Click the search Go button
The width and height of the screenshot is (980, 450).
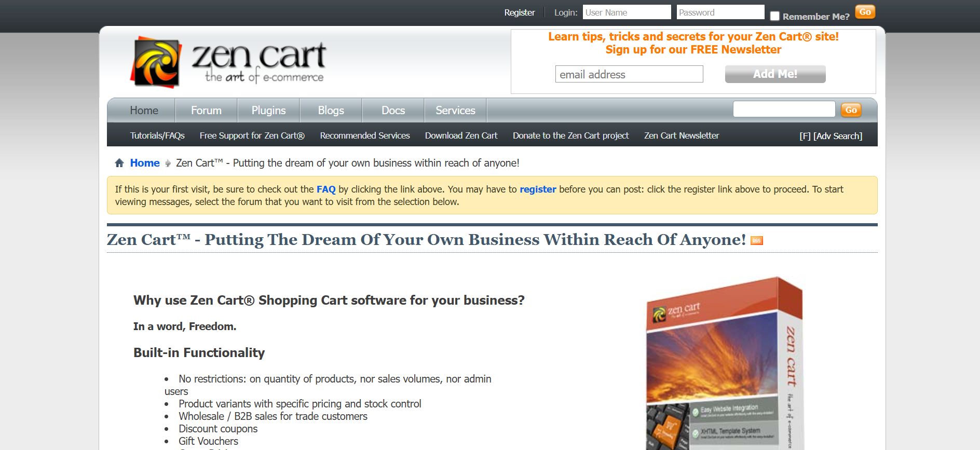click(x=851, y=110)
